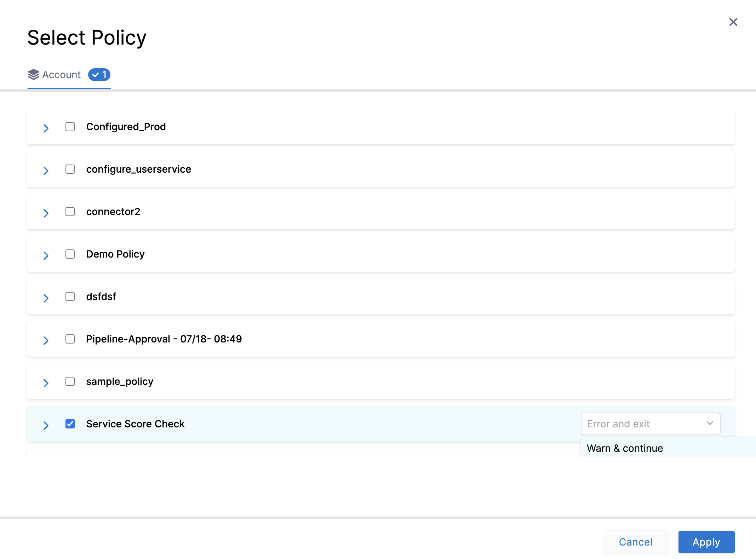Expand the Demo Policy chevron
This screenshot has width=756, height=559.
coord(46,255)
